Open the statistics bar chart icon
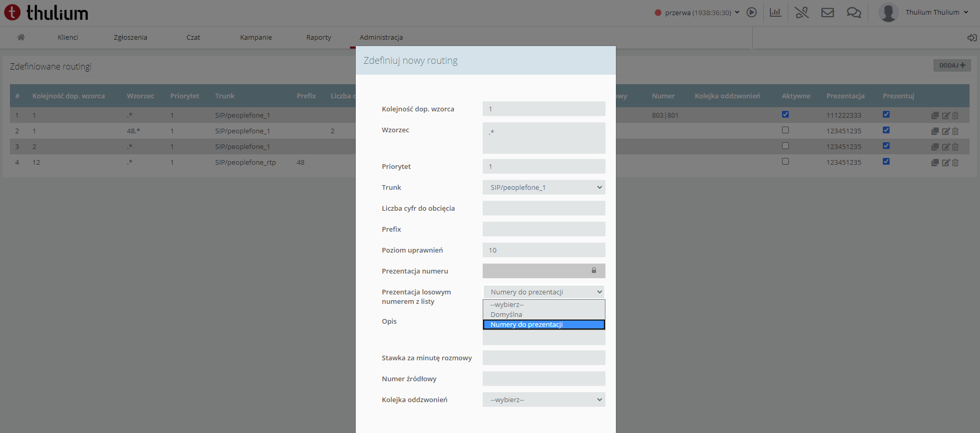Viewport: 980px width, 433px height. coord(775,12)
